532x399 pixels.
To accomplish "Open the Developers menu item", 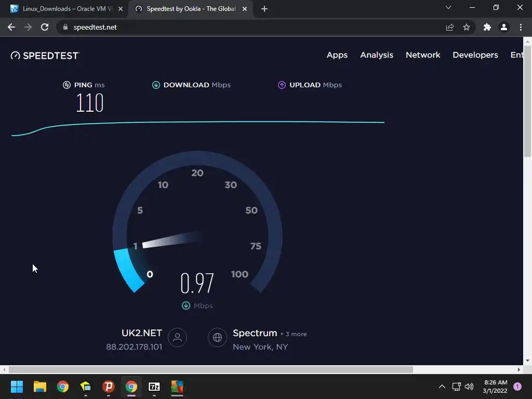I will tap(475, 55).
